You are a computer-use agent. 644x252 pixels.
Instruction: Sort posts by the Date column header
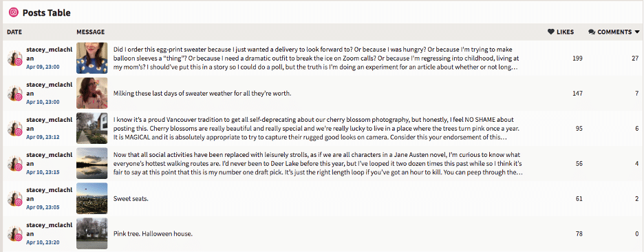coord(14,32)
